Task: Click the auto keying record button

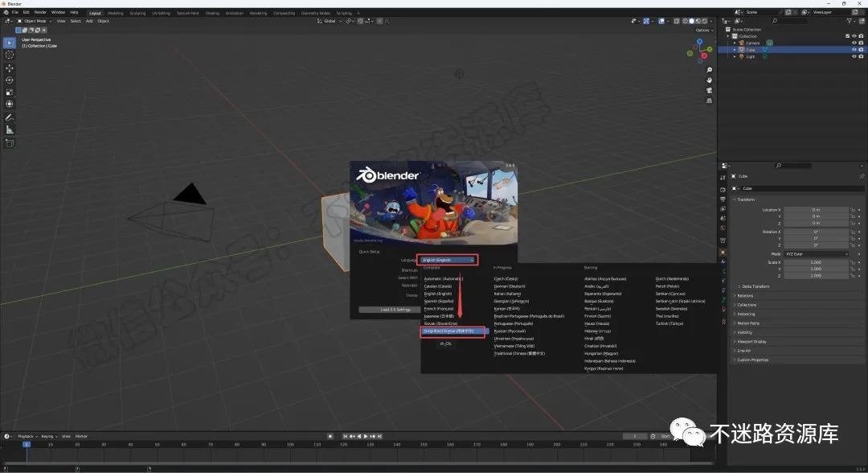Action: (330, 437)
